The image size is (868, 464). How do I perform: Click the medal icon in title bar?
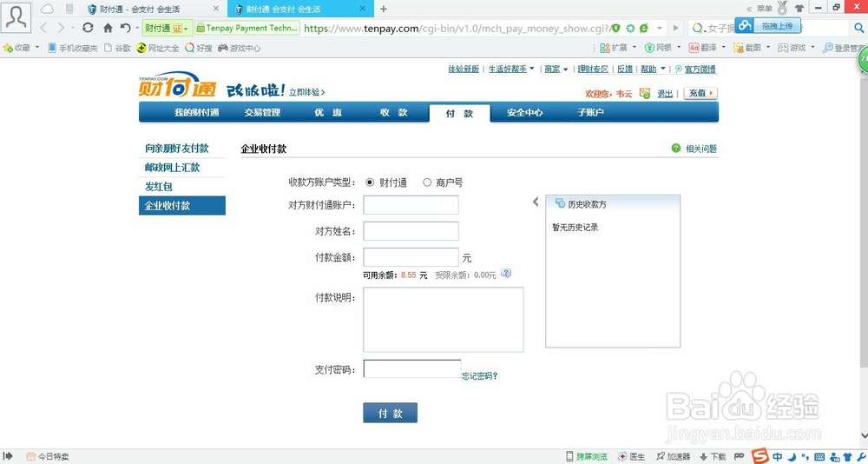tap(782, 9)
